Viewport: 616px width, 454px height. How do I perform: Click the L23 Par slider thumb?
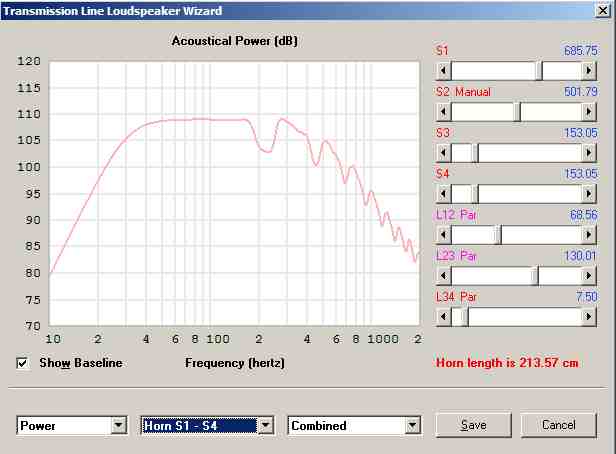pyautogui.click(x=535, y=276)
